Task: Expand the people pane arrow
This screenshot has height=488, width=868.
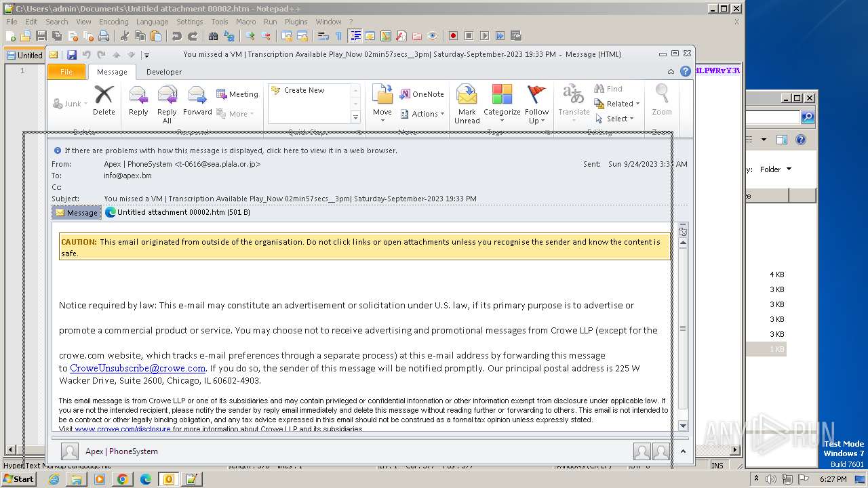Action: (683, 451)
